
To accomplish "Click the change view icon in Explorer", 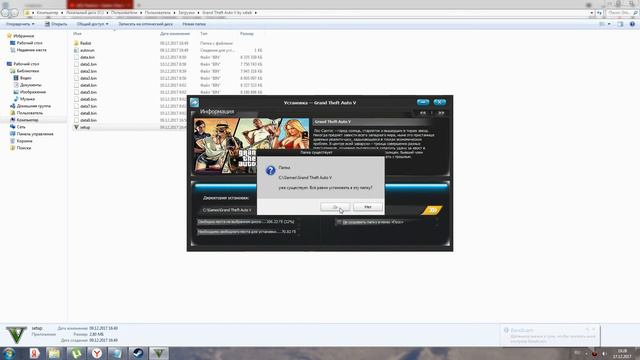I will 602,24.
